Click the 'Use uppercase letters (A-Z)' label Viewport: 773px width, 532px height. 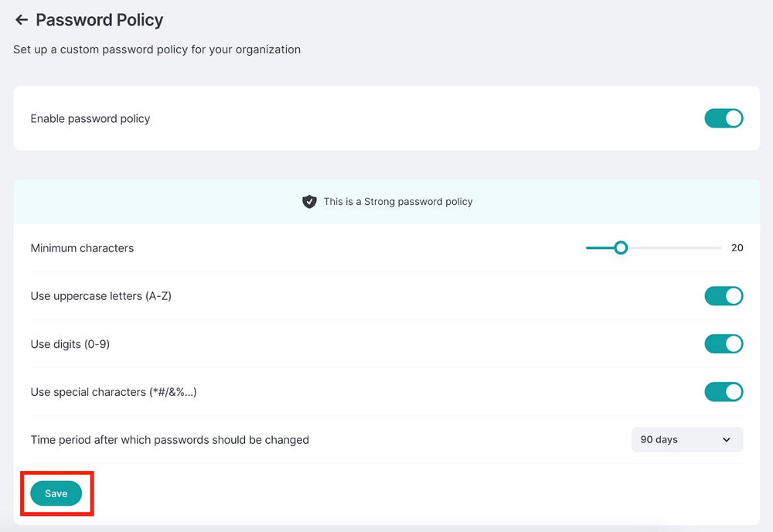(100, 296)
